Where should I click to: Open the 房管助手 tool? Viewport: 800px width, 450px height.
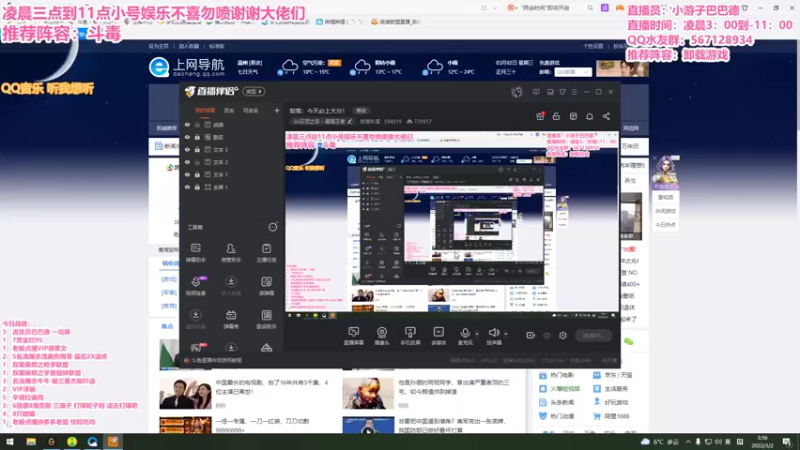pyautogui.click(x=231, y=253)
